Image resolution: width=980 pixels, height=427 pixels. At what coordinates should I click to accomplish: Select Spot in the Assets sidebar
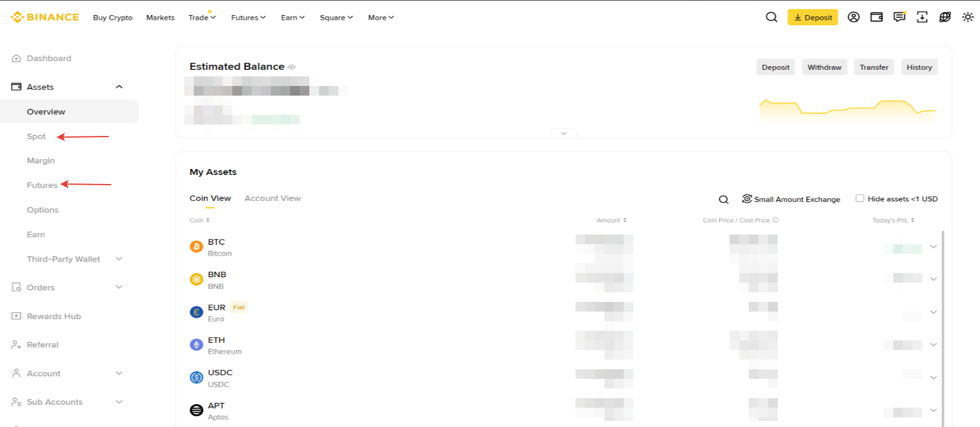(36, 137)
